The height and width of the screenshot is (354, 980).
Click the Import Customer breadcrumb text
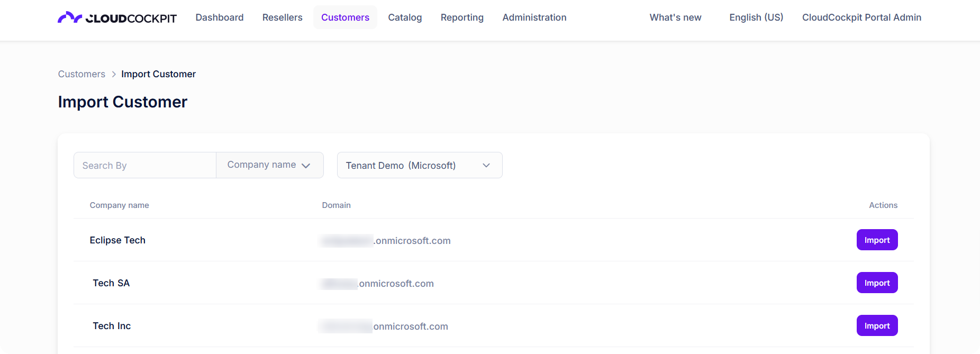(x=158, y=74)
